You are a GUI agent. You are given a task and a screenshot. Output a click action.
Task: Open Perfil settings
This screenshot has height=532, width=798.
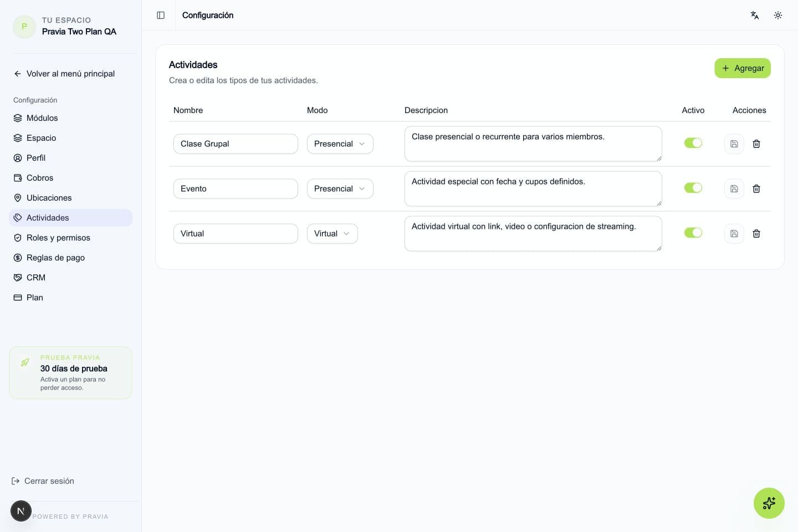[x=71, y=158]
